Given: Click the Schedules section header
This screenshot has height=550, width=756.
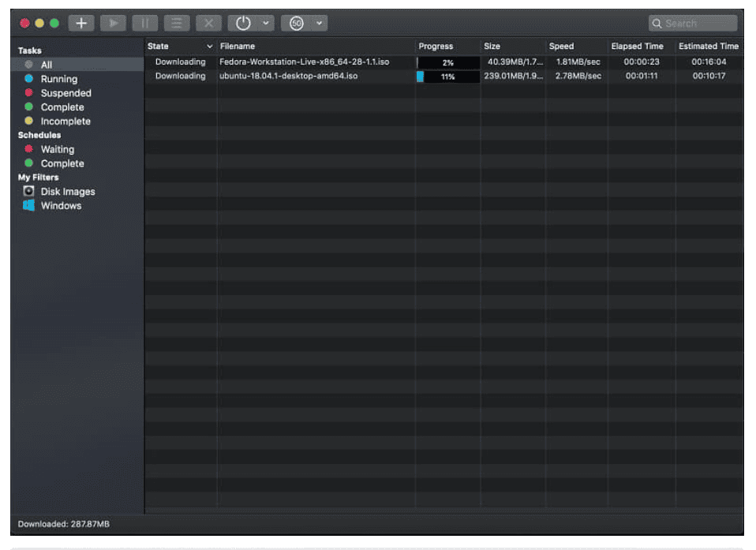Looking at the screenshot, I should [39, 135].
